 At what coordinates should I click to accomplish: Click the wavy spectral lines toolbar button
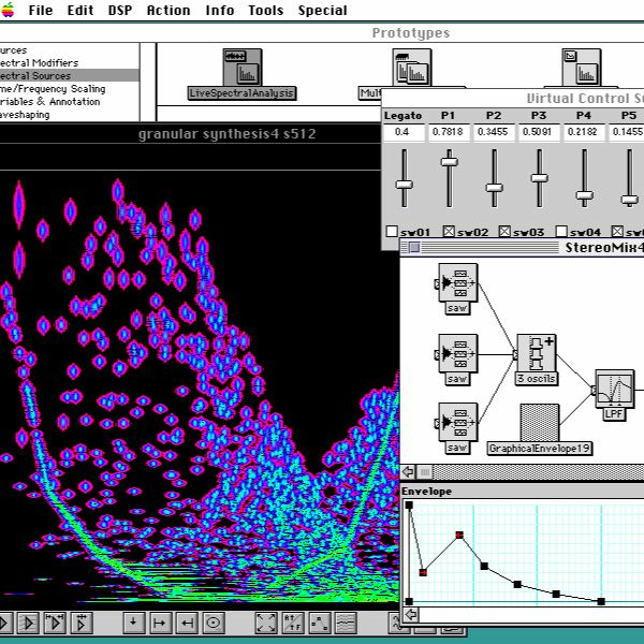tap(346, 623)
